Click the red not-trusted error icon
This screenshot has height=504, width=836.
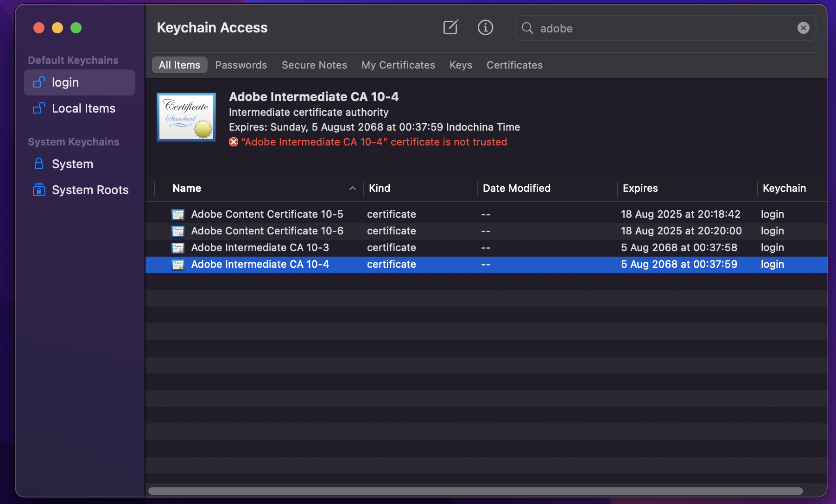[234, 142]
